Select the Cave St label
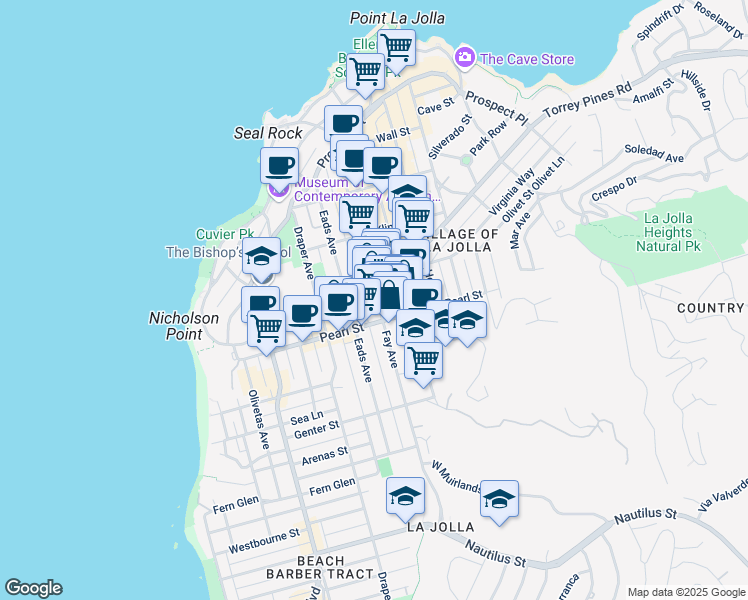The image size is (748, 600). (436, 106)
